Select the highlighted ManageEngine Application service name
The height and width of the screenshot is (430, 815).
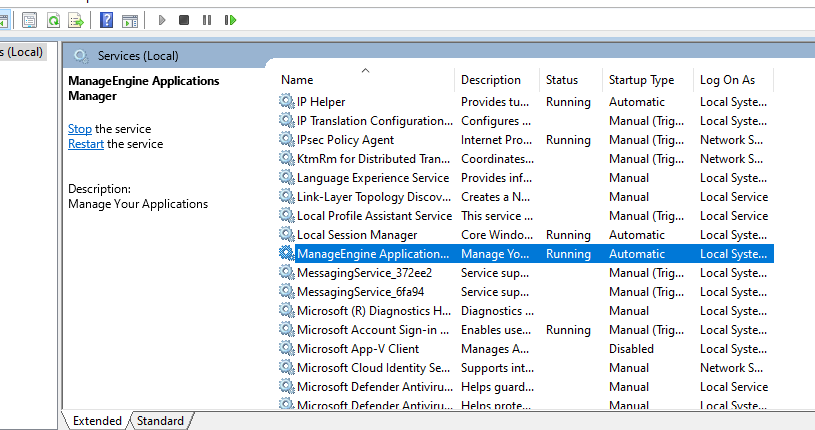click(373, 254)
